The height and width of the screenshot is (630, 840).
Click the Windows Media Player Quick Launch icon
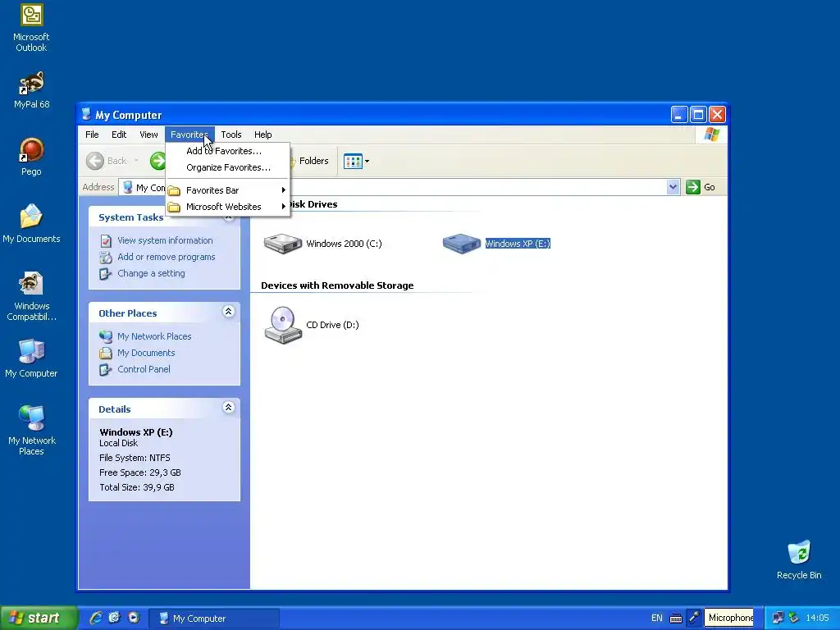tap(134, 619)
